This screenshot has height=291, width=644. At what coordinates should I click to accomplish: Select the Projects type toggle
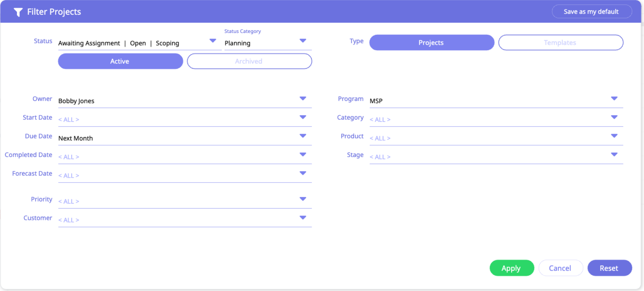point(431,43)
